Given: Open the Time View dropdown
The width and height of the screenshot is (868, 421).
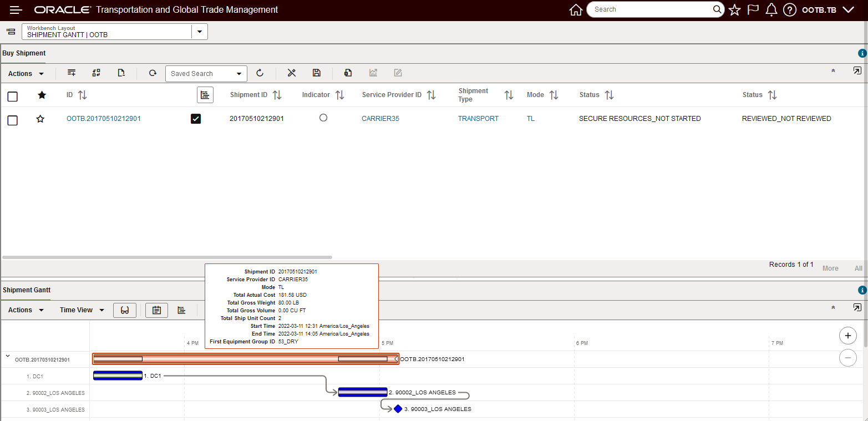Looking at the screenshot, I should 82,310.
